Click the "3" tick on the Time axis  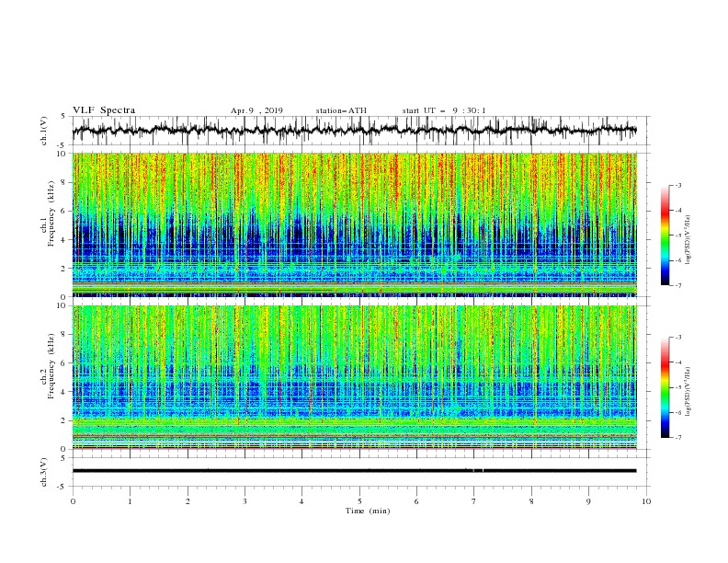coord(245,501)
